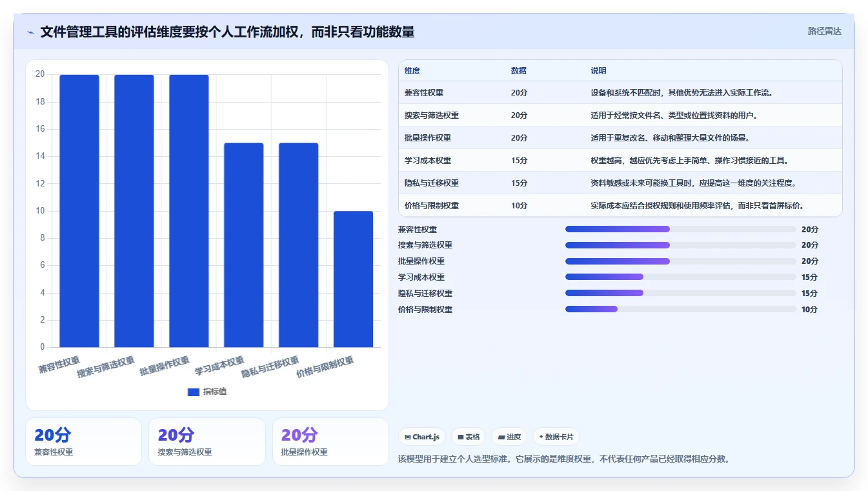Toggle the 指标值 legend label
This screenshot has width=868, height=491.
215,392
